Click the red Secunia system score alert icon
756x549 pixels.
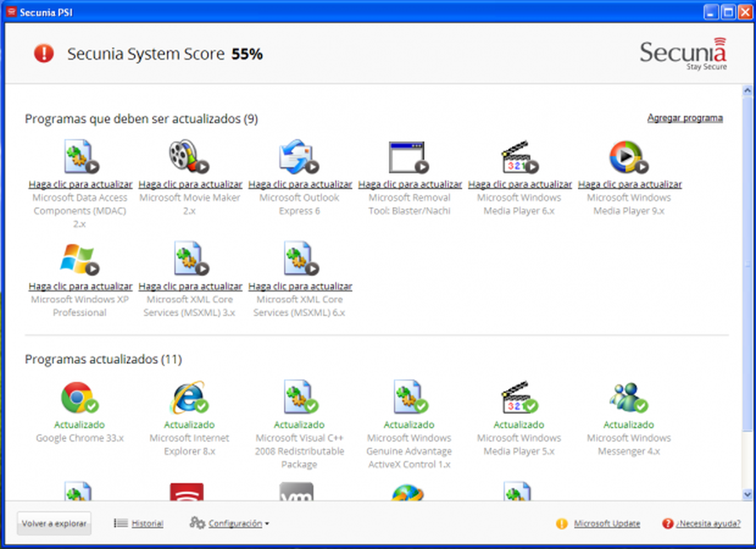tap(44, 53)
